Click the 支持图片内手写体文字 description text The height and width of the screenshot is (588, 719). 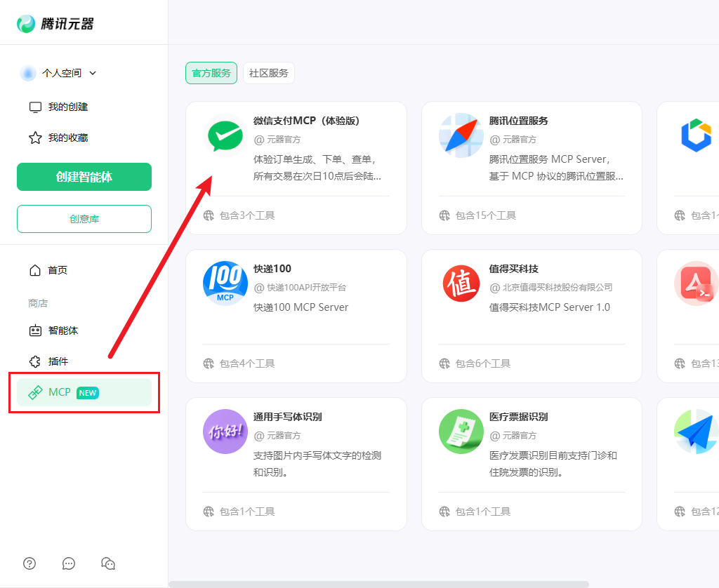(317, 464)
